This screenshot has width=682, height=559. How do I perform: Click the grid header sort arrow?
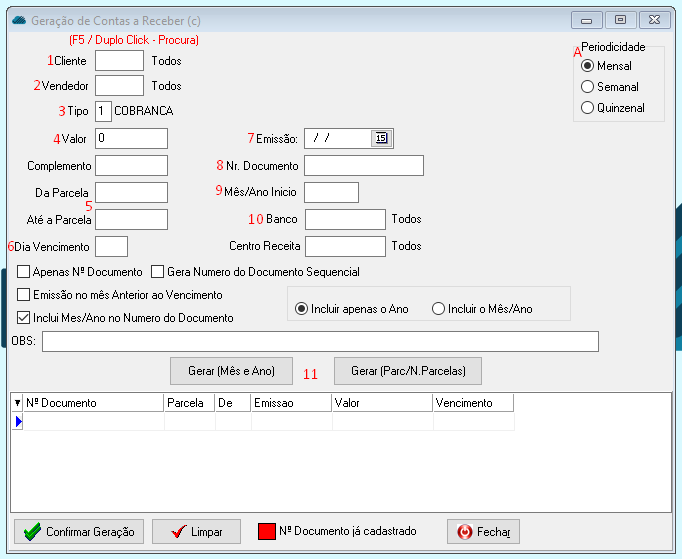pyautogui.click(x=17, y=403)
